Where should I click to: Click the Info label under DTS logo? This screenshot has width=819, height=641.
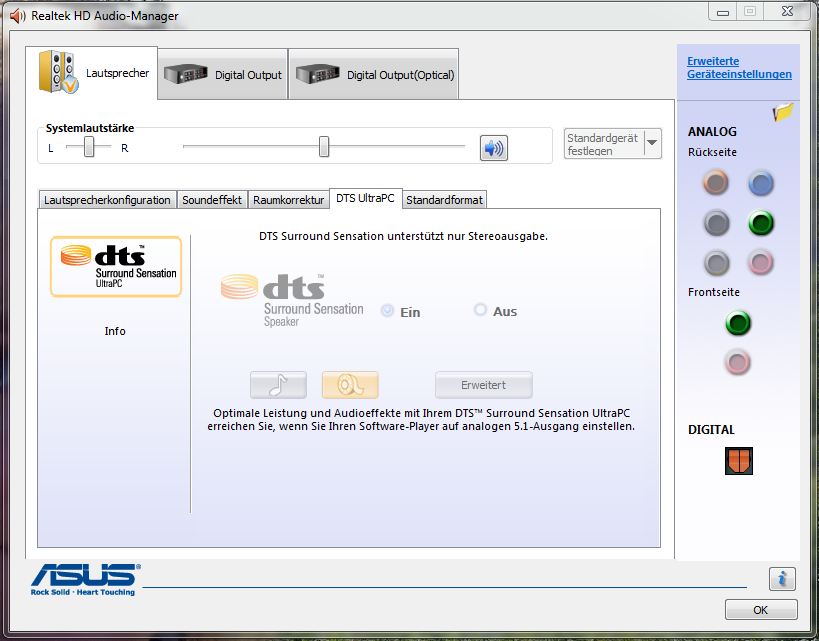[115, 331]
